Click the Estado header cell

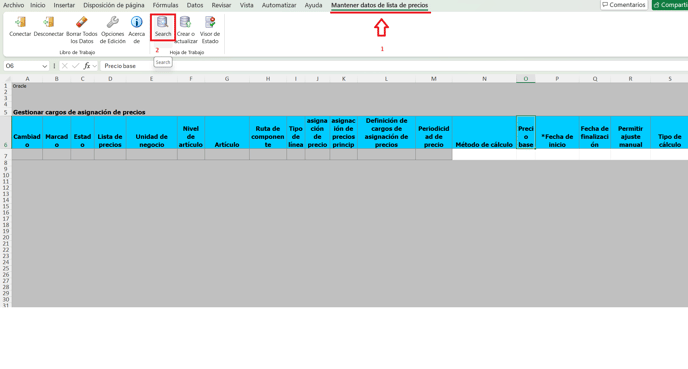(82, 133)
